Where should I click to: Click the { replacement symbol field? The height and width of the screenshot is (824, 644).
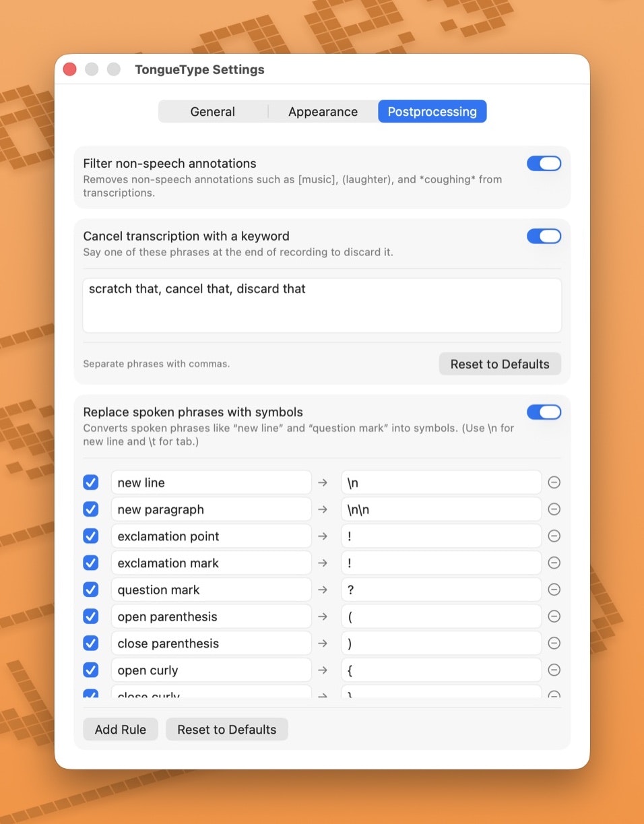[441, 670]
